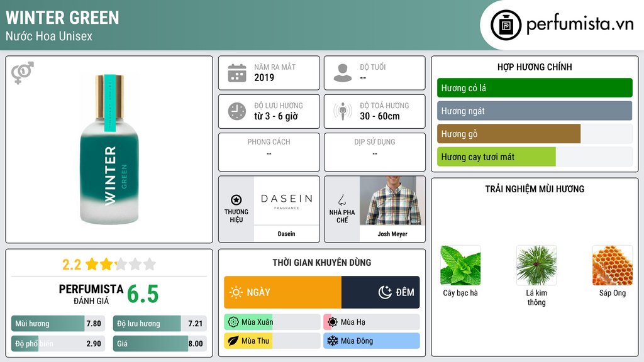The image size is (644, 362).
Task: Click the Mùi hương 7.80 score bar
Action: 58,324
